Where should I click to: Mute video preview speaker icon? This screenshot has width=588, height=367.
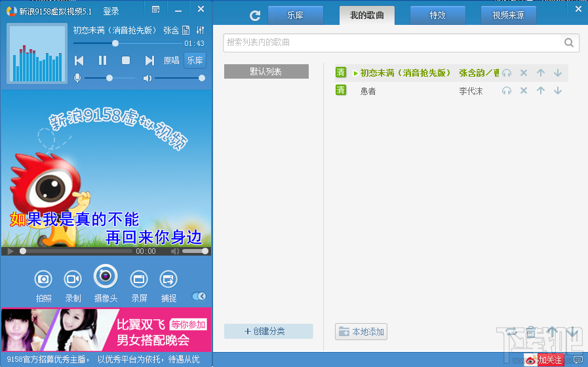pos(175,251)
